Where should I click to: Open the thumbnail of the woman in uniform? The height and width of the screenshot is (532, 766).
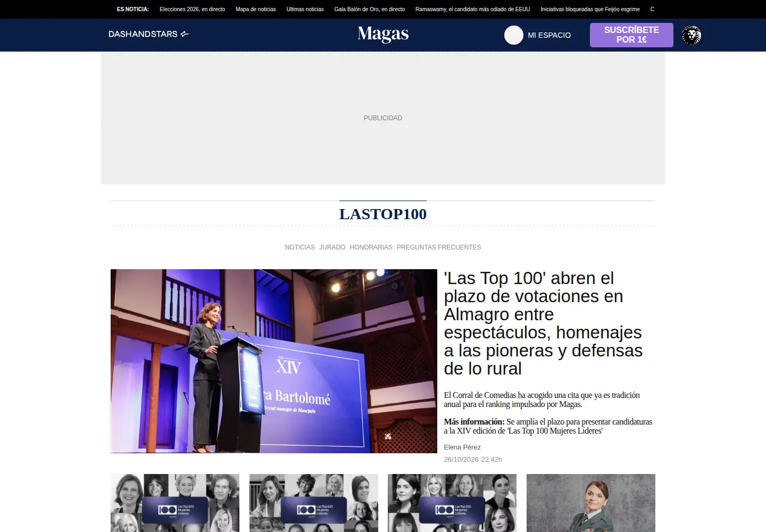(x=591, y=503)
